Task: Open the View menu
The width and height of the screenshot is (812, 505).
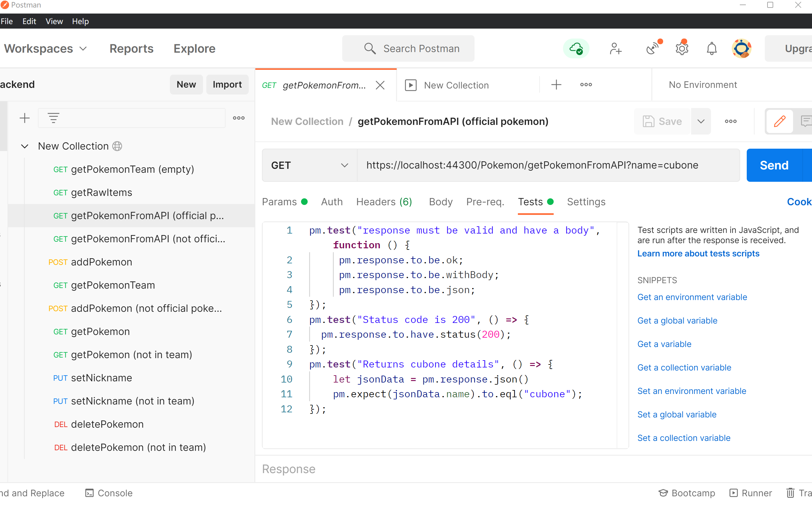Action: click(54, 21)
